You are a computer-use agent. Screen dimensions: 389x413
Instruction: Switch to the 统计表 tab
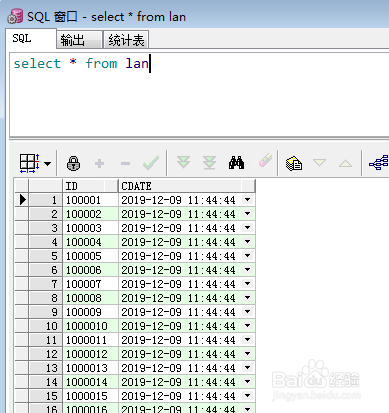tap(126, 40)
